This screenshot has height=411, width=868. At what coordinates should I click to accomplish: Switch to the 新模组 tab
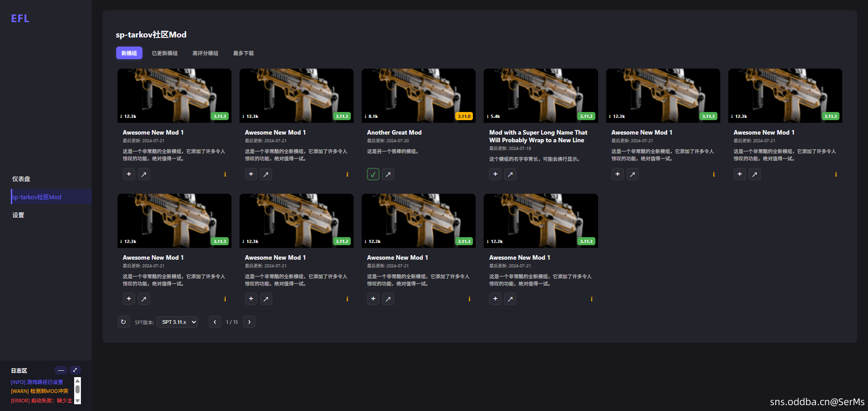[x=129, y=53]
